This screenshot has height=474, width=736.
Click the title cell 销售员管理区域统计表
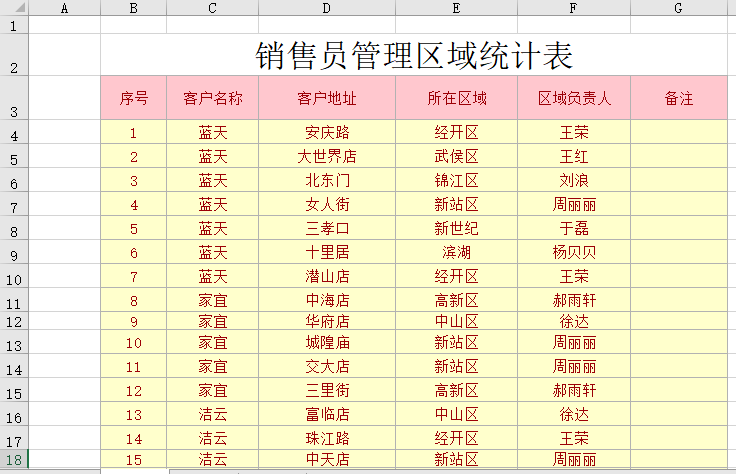click(x=413, y=55)
